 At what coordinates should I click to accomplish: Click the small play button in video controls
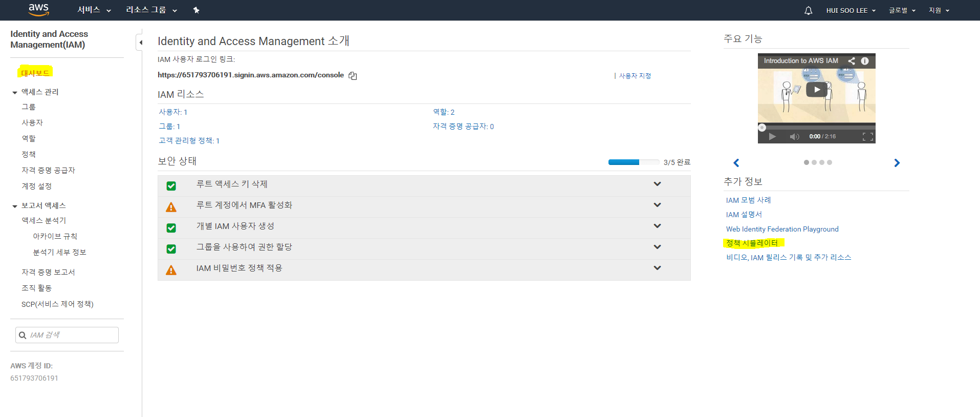coord(772,136)
